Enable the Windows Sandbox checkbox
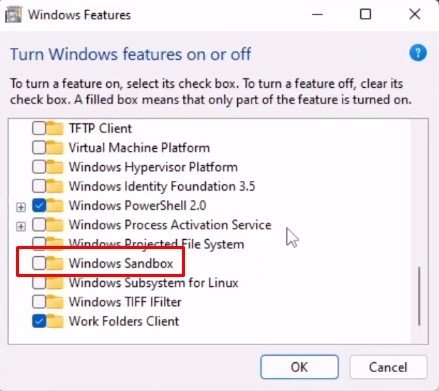439x391 pixels. pyautogui.click(x=39, y=263)
